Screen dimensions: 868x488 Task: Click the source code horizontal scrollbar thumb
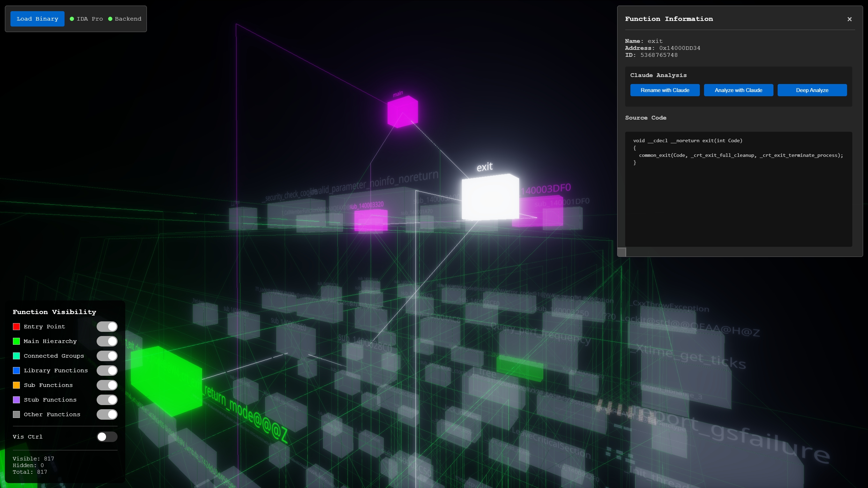click(x=622, y=252)
